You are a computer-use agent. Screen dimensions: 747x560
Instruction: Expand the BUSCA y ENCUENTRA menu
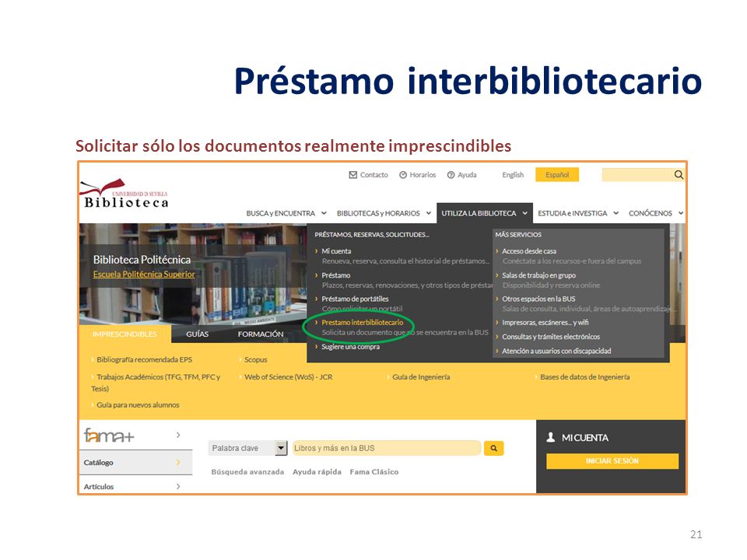click(286, 213)
